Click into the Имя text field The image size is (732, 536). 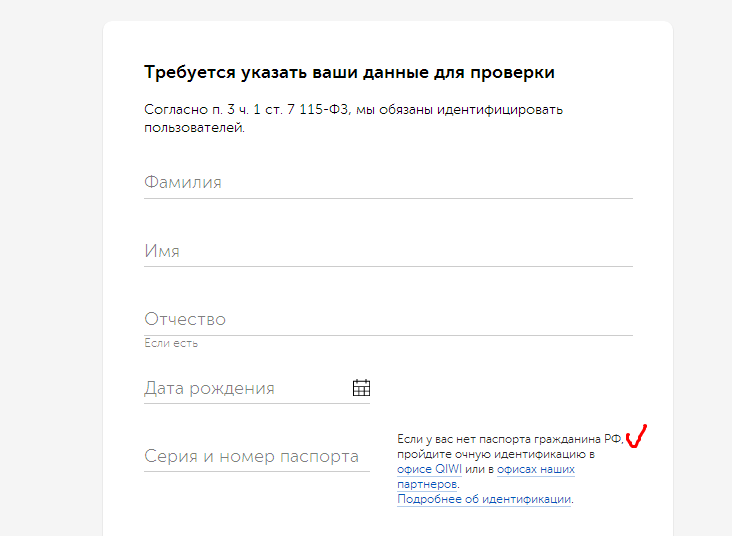click(x=388, y=251)
